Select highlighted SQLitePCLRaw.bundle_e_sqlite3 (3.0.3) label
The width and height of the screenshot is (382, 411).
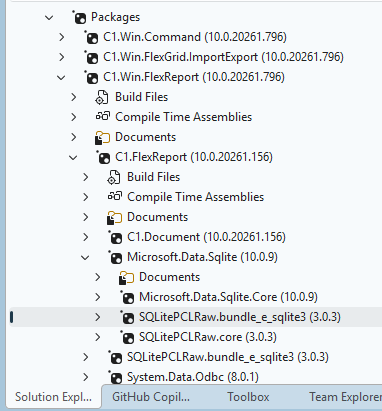coord(240,317)
